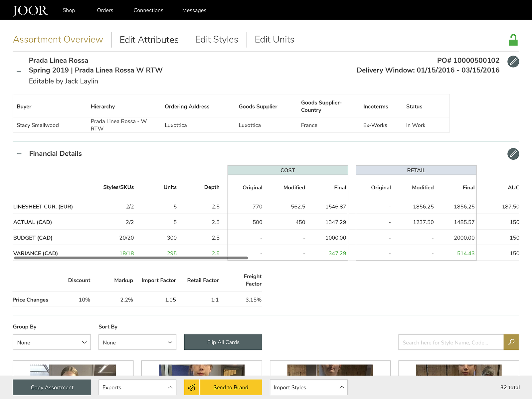Image resolution: width=532 pixels, height=399 pixels.
Task: Click the search magnifier button
Action: (511, 342)
